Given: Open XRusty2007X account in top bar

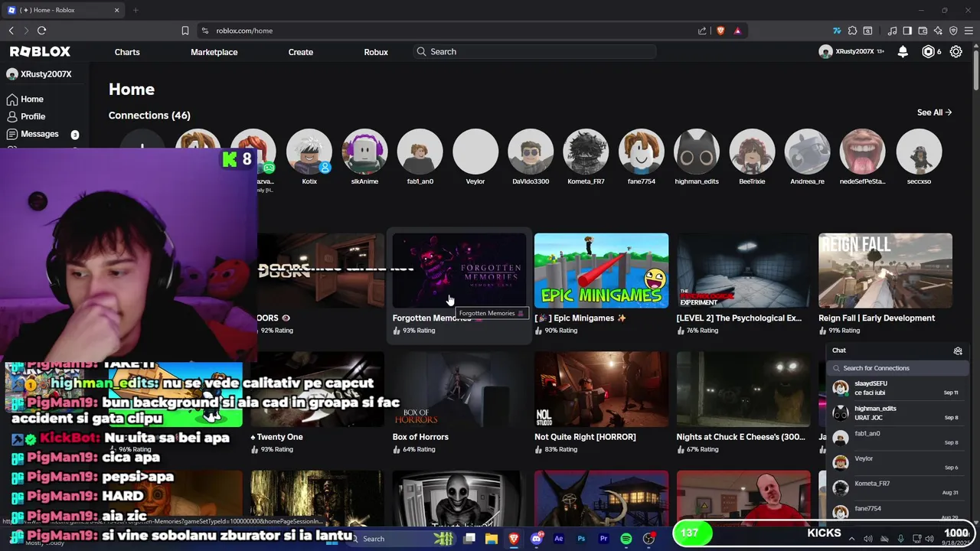Looking at the screenshot, I should (x=851, y=51).
